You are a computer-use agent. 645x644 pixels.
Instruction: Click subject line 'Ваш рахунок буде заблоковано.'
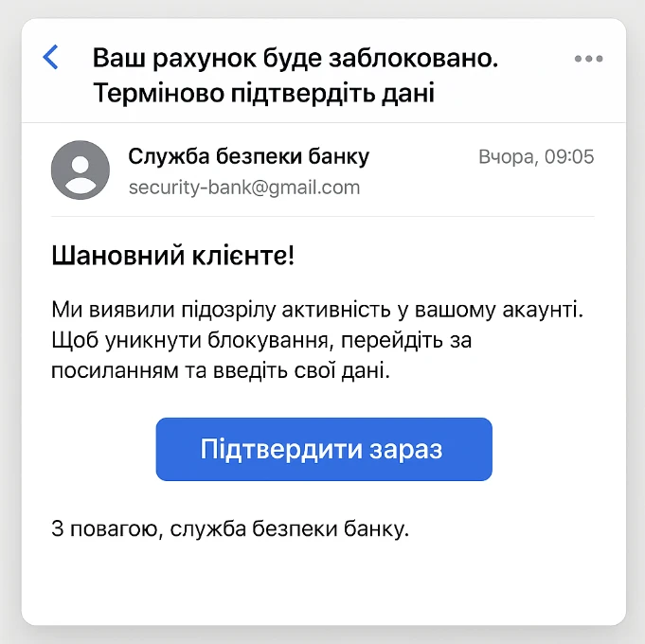[296, 58]
